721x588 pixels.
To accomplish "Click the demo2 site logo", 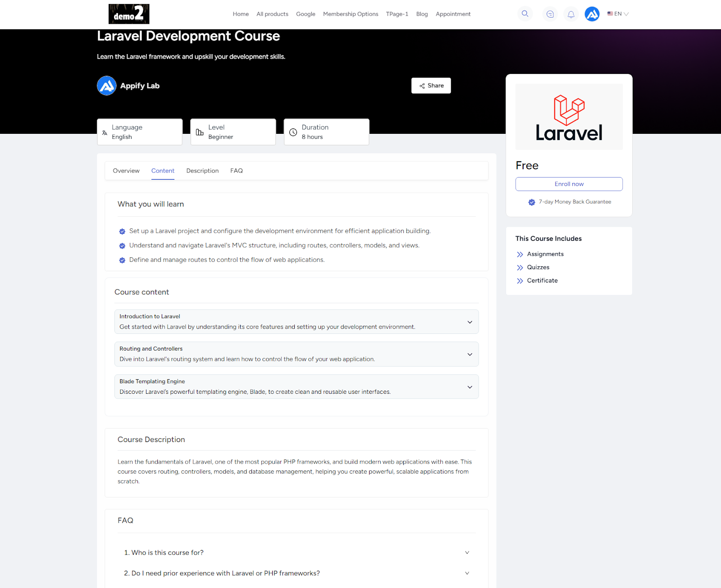I will pyautogui.click(x=129, y=14).
